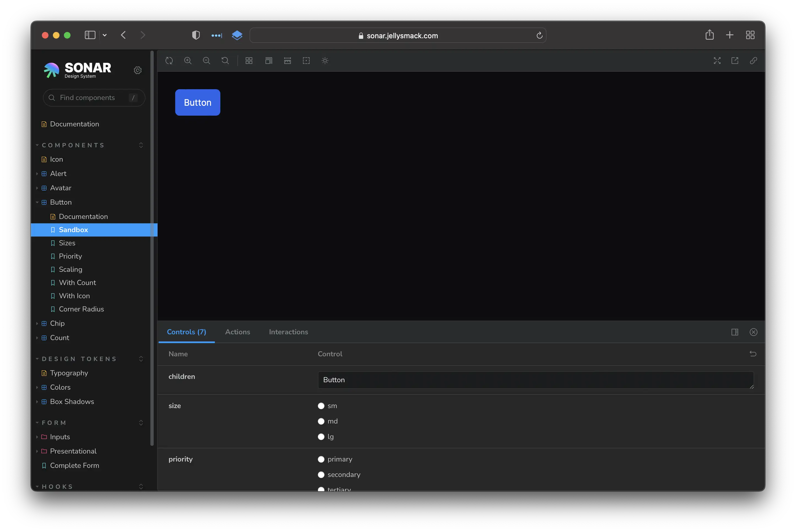Screen dimensions: 796x532
Task: Open story in new tab icon
Action: 735,61
